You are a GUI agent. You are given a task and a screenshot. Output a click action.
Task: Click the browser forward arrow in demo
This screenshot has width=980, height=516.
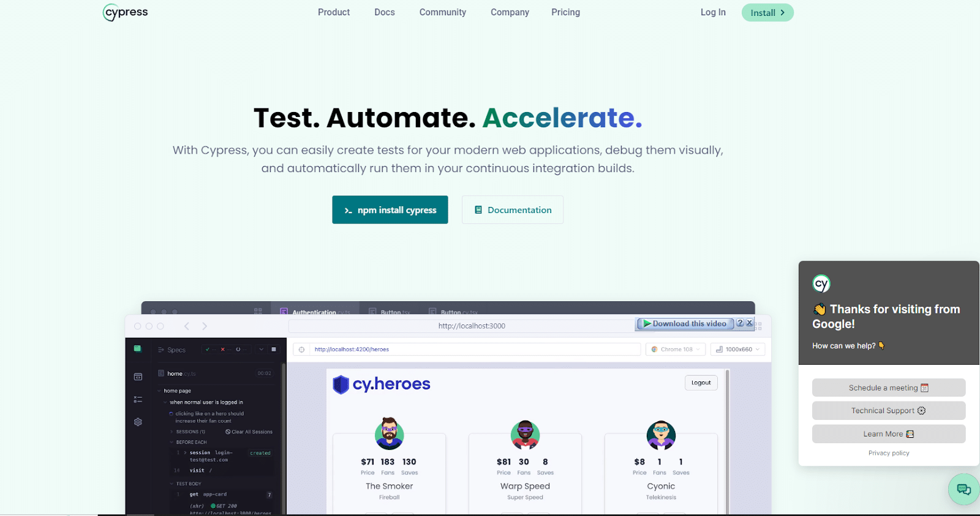[x=205, y=326]
